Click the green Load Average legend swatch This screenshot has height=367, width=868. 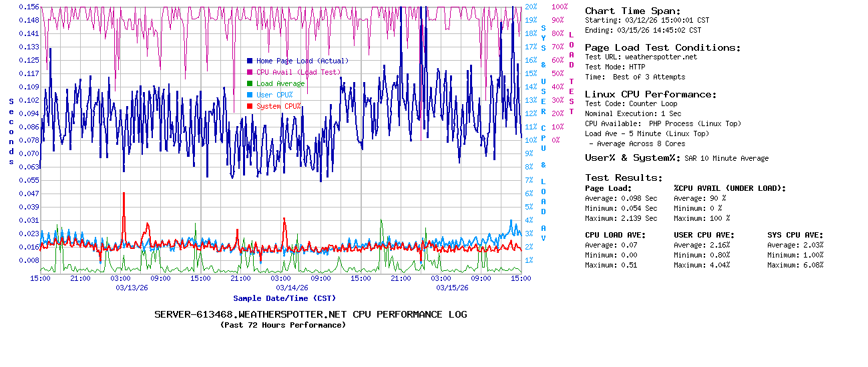coord(250,83)
